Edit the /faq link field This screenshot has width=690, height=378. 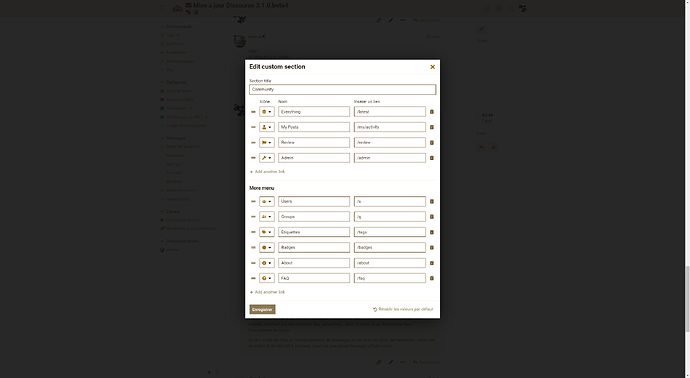(x=390, y=278)
